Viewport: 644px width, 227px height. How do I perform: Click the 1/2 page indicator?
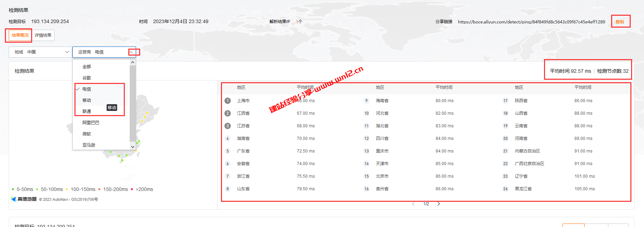click(x=426, y=204)
